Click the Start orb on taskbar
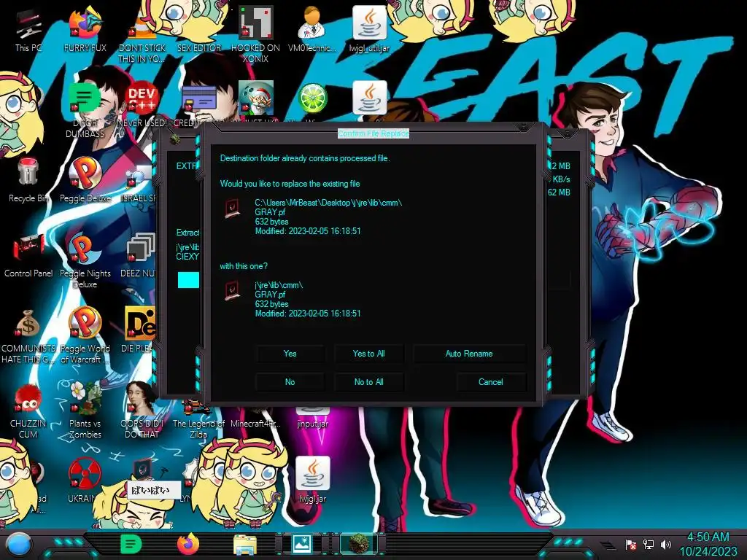This screenshot has width=747, height=560. point(19,544)
